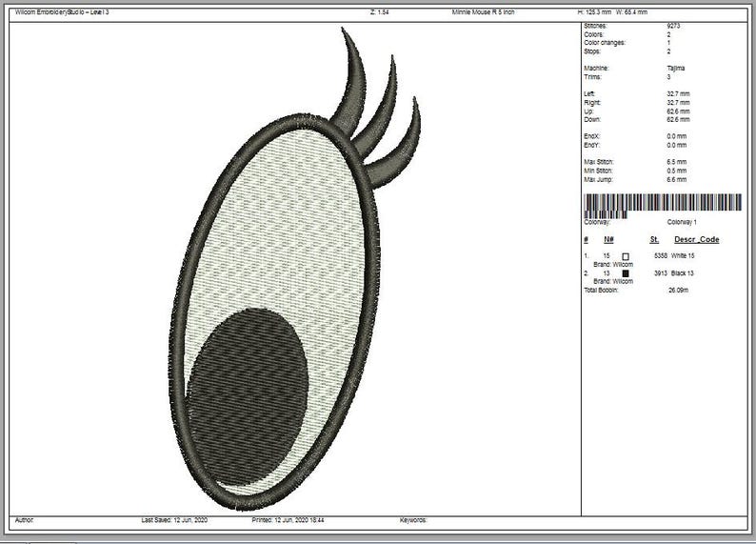
Task: Click the 'White 15' thread description
Action: coord(683,256)
